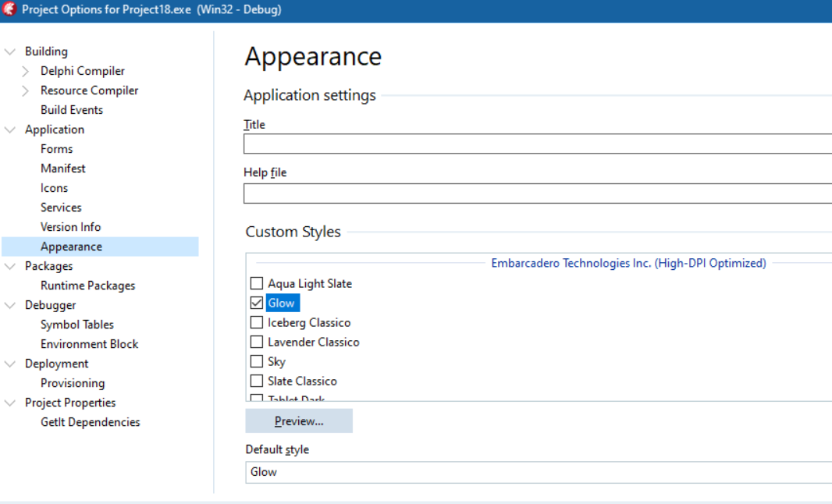The image size is (832, 504).
Task: Open GetIt Dependencies page
Action: click(91, 422)
